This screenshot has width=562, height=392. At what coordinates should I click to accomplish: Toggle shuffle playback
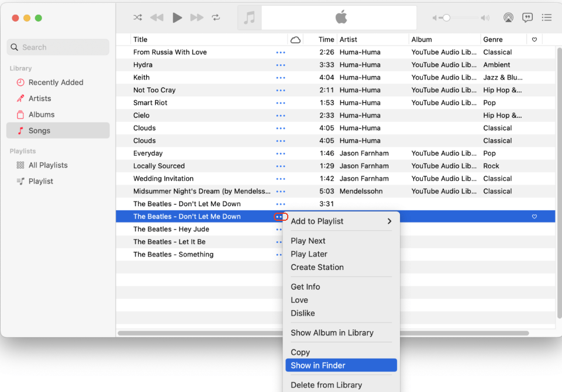[137, 18]
